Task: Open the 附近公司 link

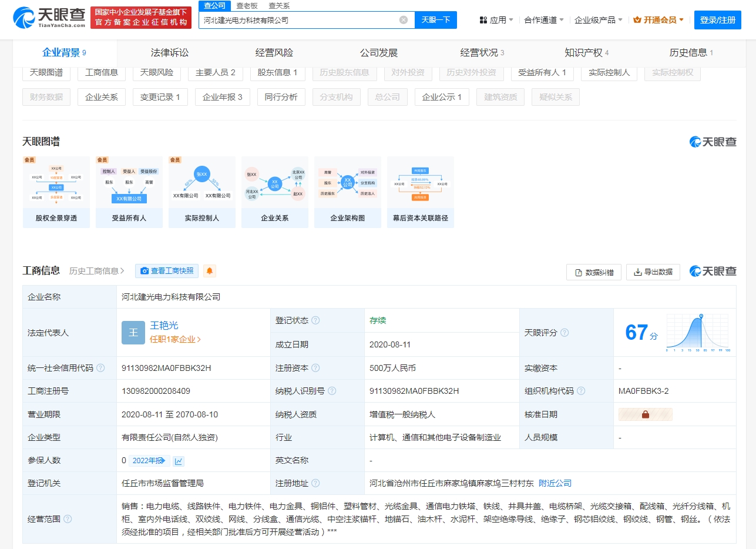Action: pos(555,483)
